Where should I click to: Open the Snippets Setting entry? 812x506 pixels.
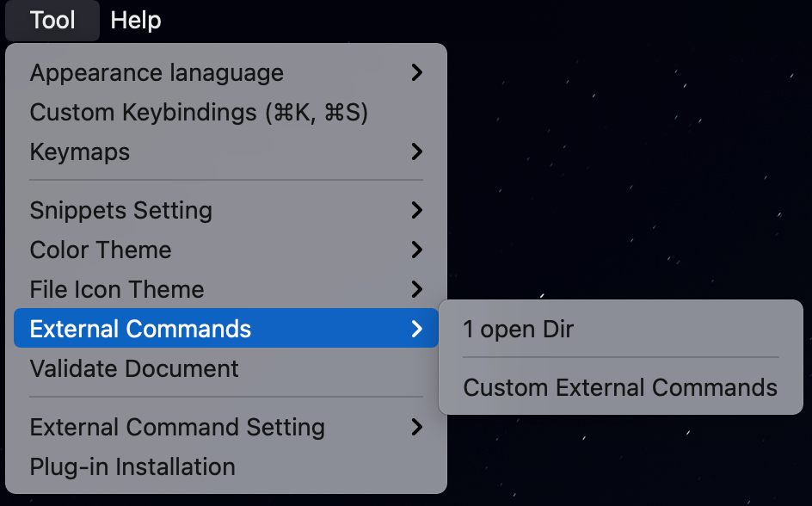pos(121,211)
